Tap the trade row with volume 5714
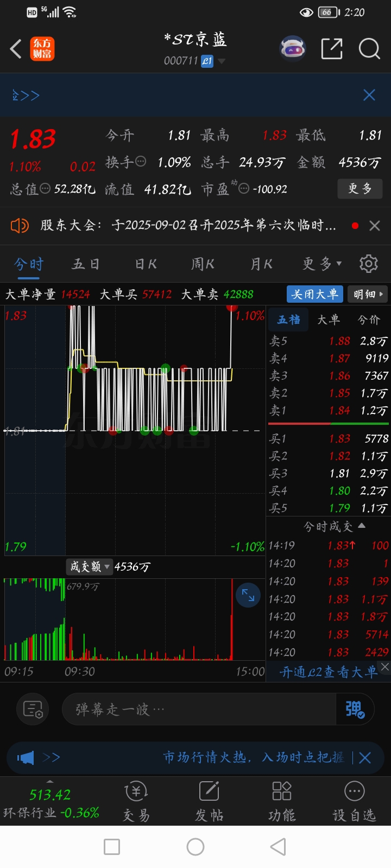 [x=329, y=635]
